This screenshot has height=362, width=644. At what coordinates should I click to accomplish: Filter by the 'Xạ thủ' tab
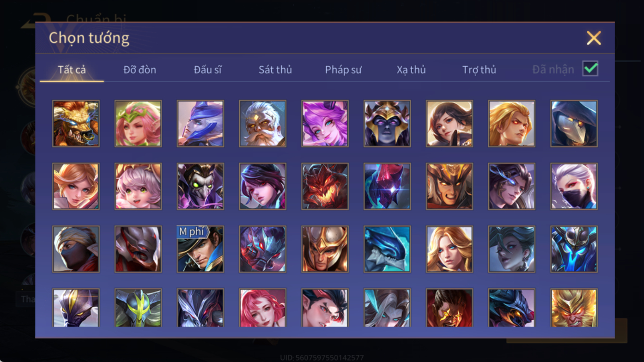click(x=411, y=70)
